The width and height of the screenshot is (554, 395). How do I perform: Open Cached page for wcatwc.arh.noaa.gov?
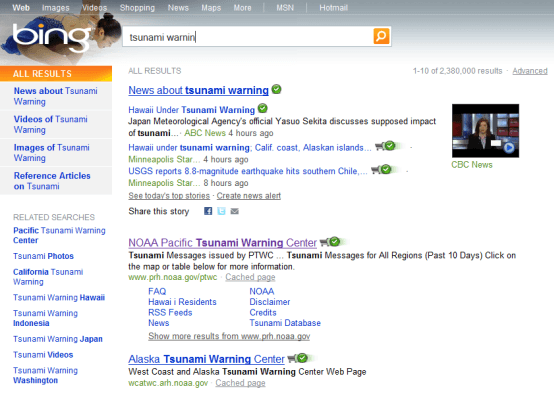(x=240, y=383)
